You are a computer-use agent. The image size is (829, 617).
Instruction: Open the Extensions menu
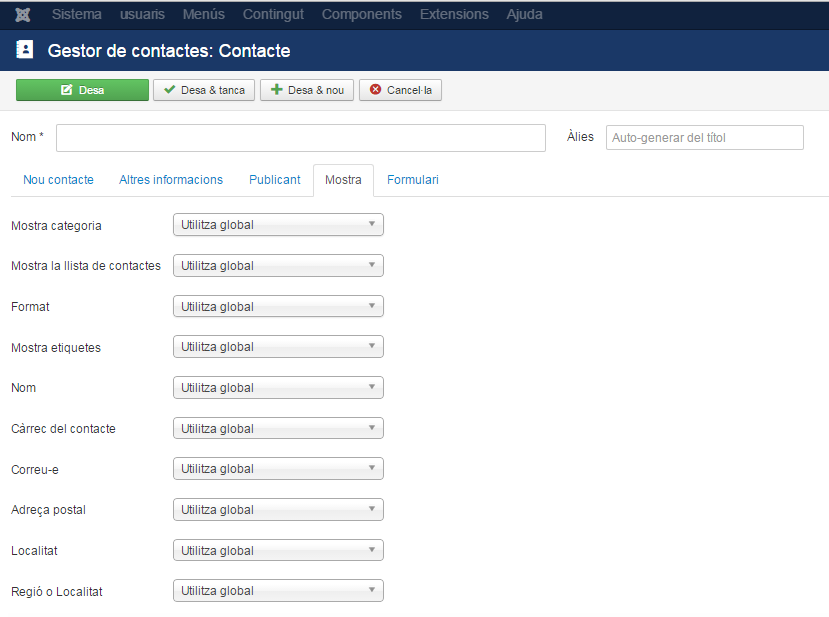click(x=454, y=14)
